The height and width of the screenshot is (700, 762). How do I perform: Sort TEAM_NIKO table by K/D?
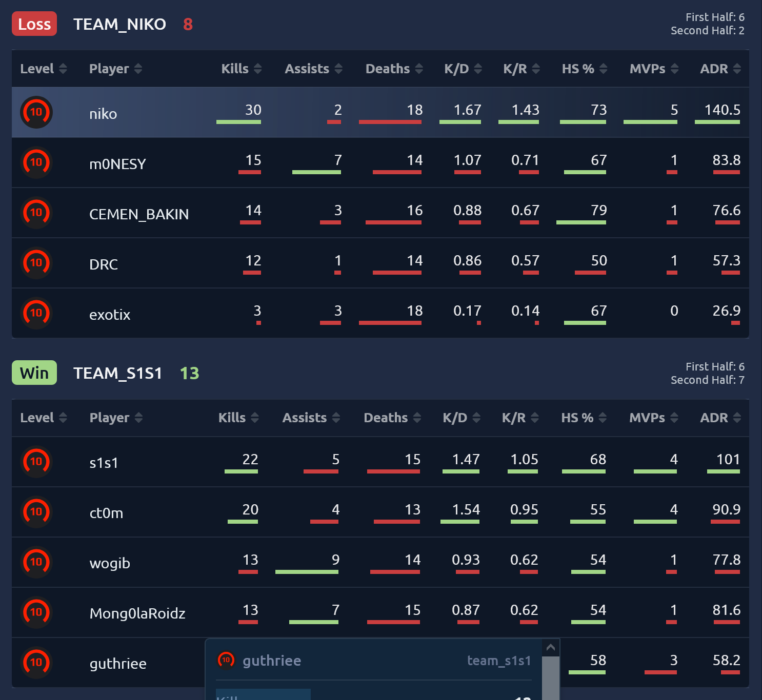463,69
